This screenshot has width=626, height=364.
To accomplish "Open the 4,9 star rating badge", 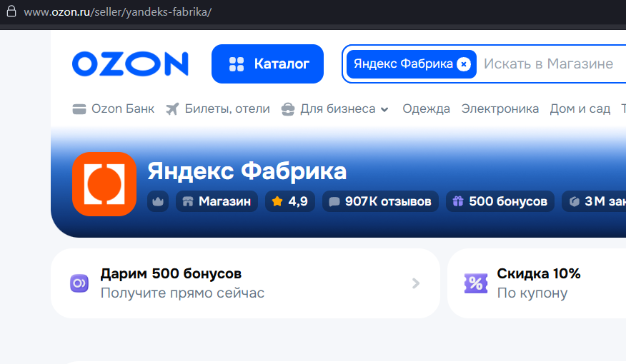I will pos(290,201).
